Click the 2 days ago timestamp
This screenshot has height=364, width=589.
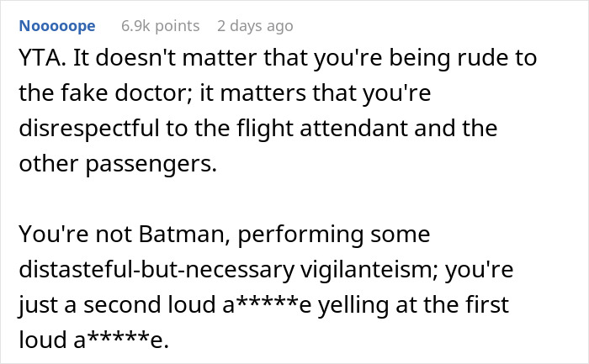[255, 26]
